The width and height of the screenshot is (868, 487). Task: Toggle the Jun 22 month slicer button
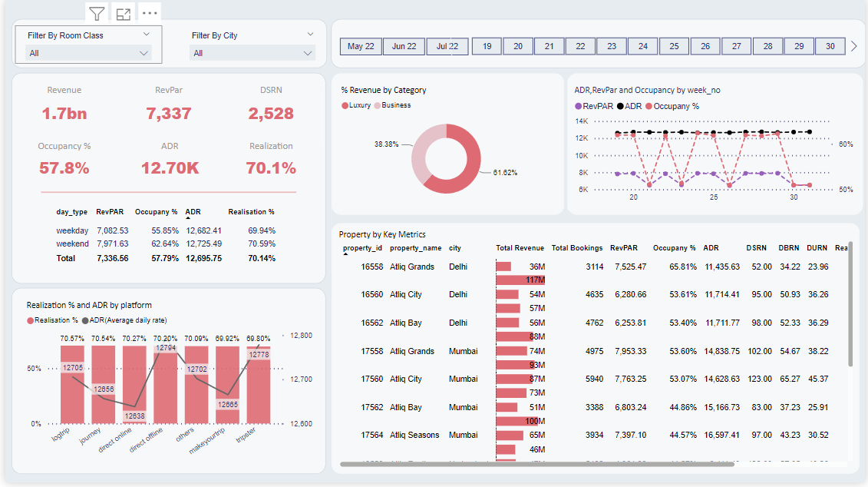point(404,46)
